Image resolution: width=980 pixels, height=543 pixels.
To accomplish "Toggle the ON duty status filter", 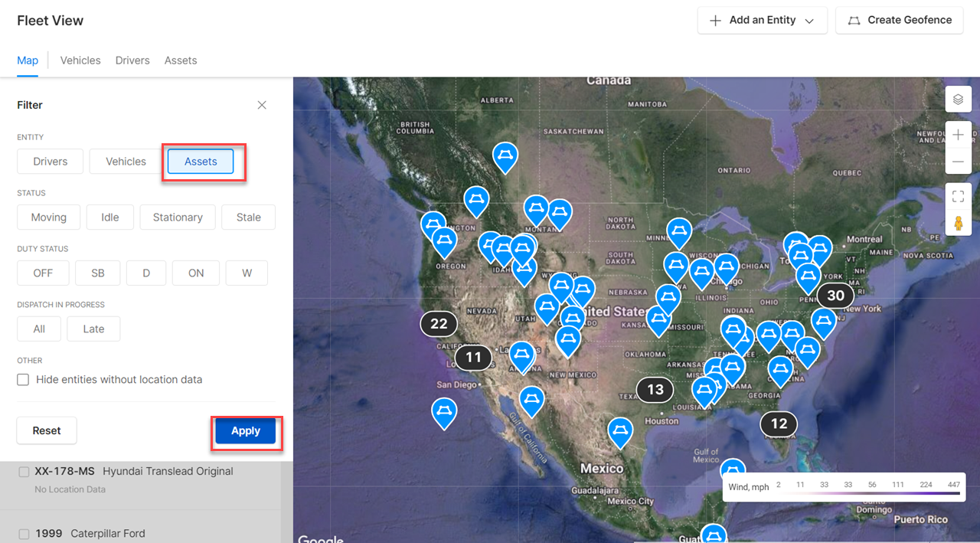I will (x=196, y=273).
